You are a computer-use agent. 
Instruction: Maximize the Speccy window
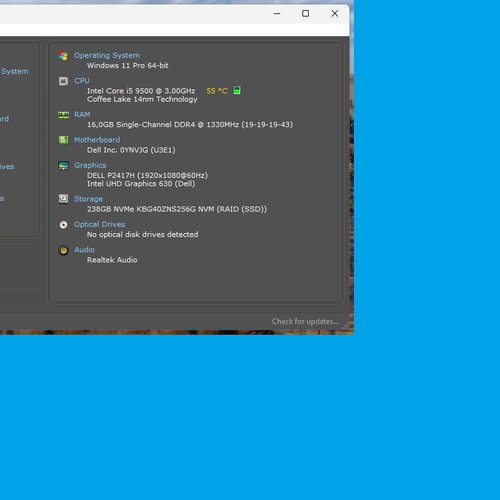(305, 13)
